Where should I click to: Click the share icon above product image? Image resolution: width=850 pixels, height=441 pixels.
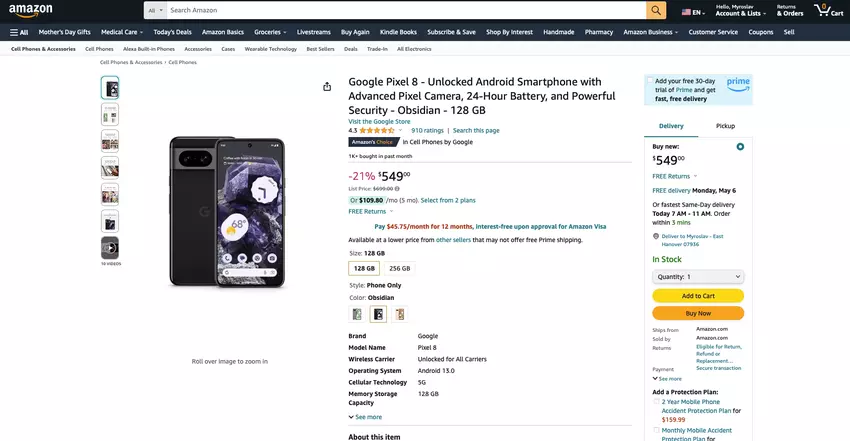tap(327, 87)
